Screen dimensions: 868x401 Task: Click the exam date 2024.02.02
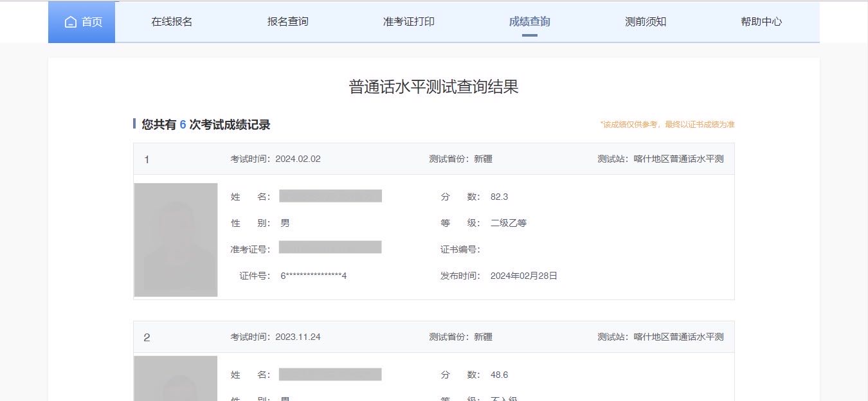(298, 159)
